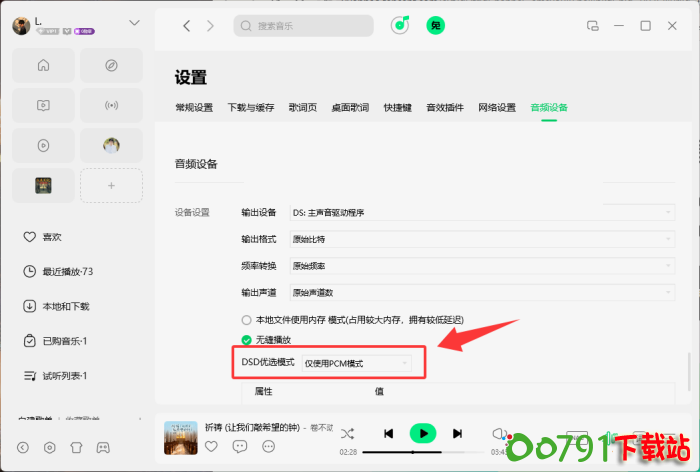Switch to the 音效插件 tab
Viewport: 700px width, 472px height.
pos(445,107)
